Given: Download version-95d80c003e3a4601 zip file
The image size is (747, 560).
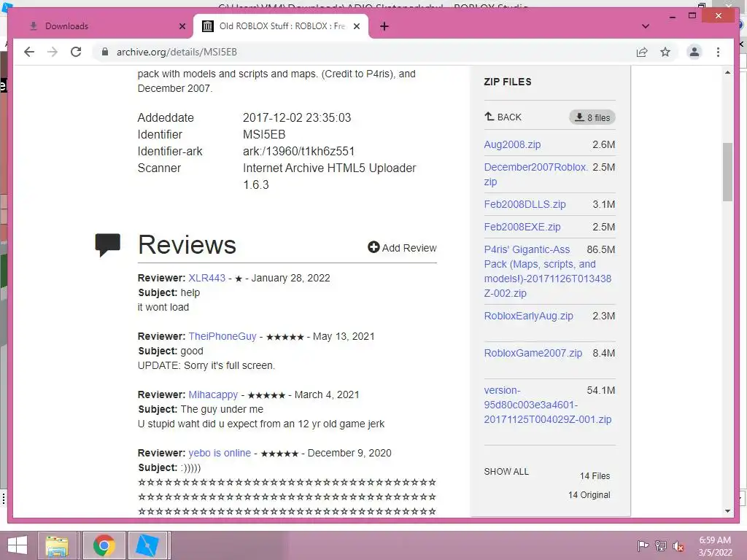Looking at the screenshot, I should [547, 405].
